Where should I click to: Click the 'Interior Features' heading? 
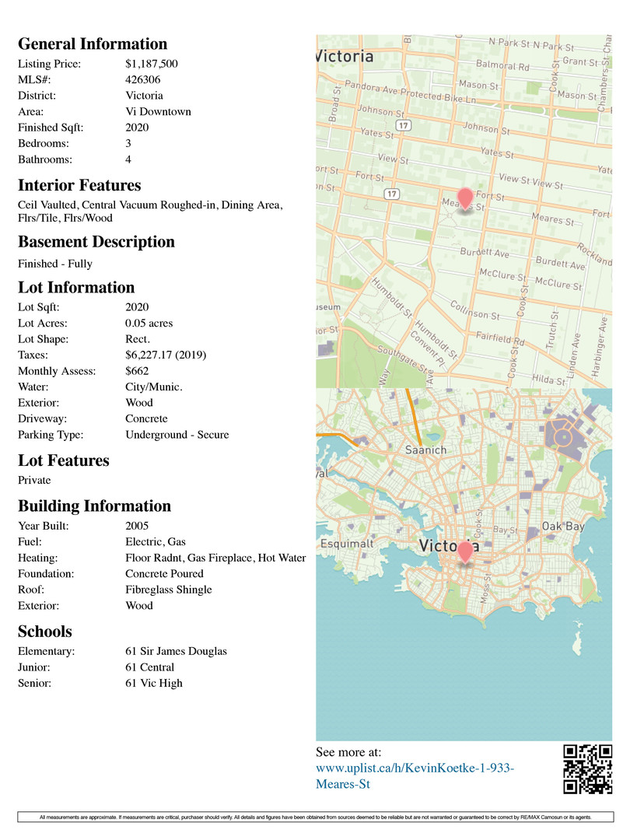click(79, 185)
